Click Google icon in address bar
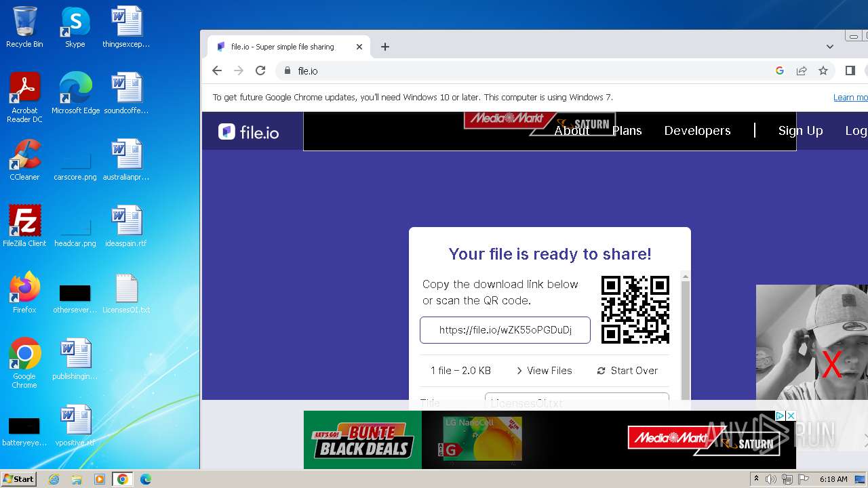868x488 pixels. (x=780, y=70)
